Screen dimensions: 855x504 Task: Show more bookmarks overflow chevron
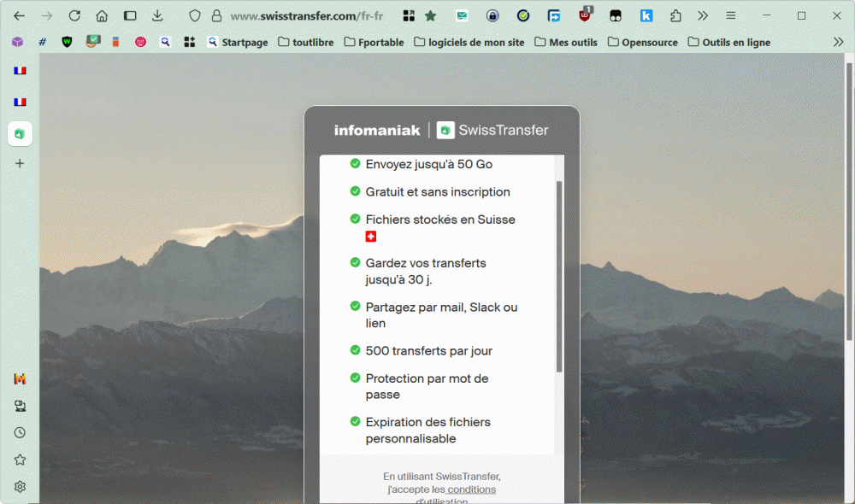point(838,42)
